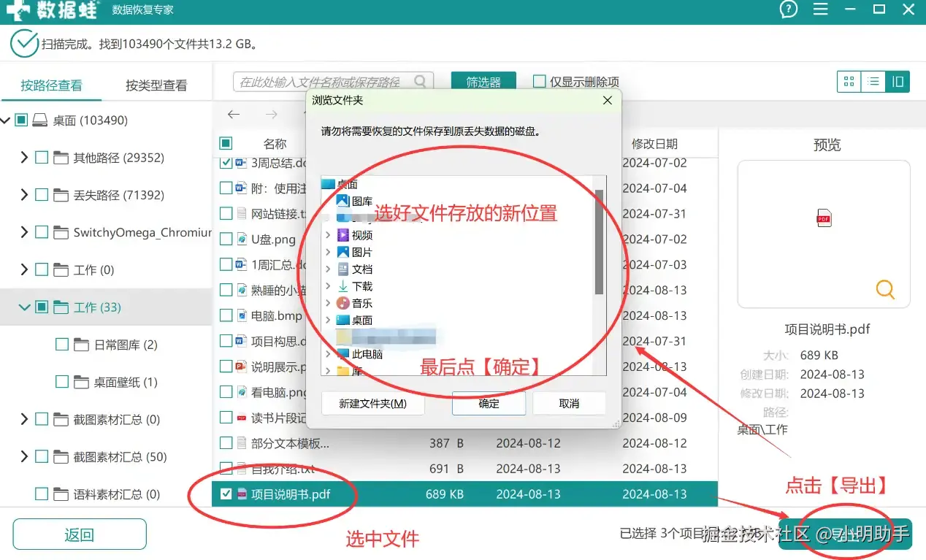Open the help question mark icon
This screenshot has width=926, height=560.
(789, 9)
